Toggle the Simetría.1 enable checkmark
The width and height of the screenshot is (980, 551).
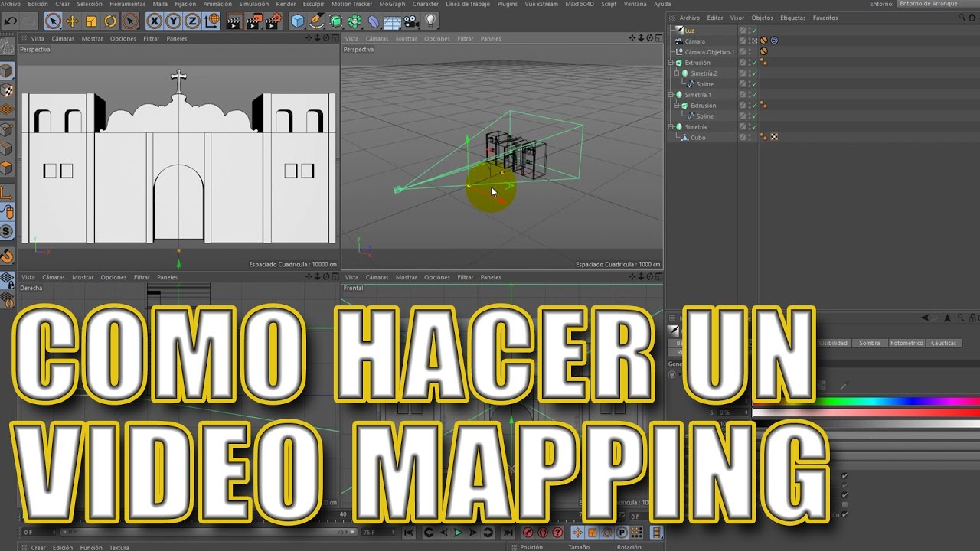[753, 95]
